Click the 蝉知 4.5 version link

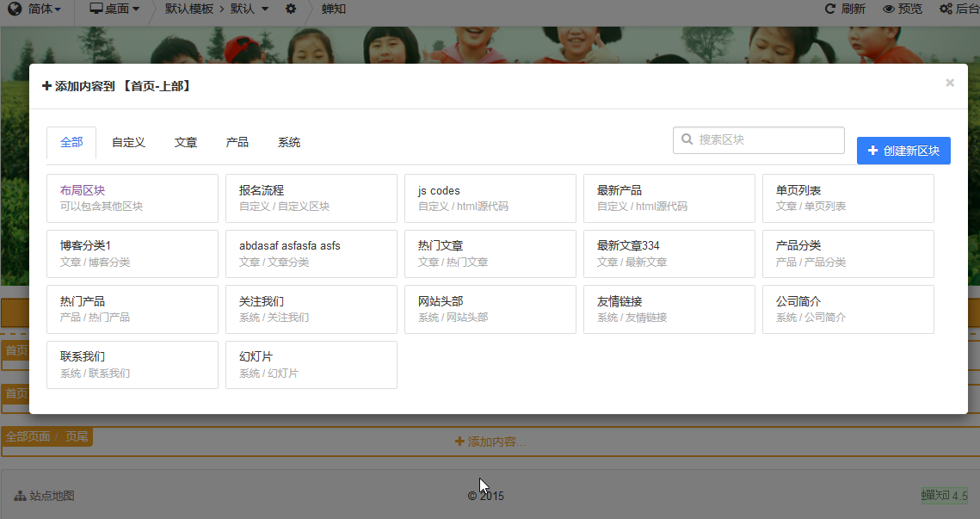pos(944,496)
